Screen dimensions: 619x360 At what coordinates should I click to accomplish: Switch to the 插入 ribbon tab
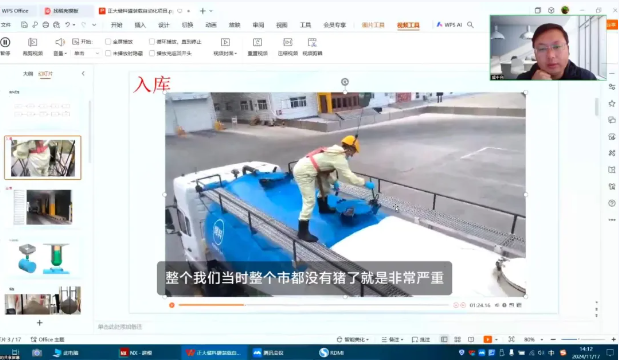click(x=140, y=25)
